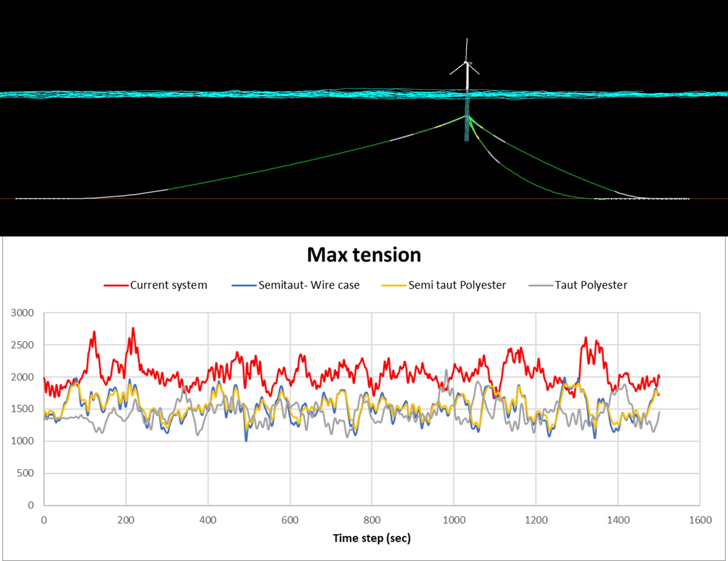Select the blue series dip near 500 sec
The width and height of the screenshot is (728, 561).
click(246, 440)
